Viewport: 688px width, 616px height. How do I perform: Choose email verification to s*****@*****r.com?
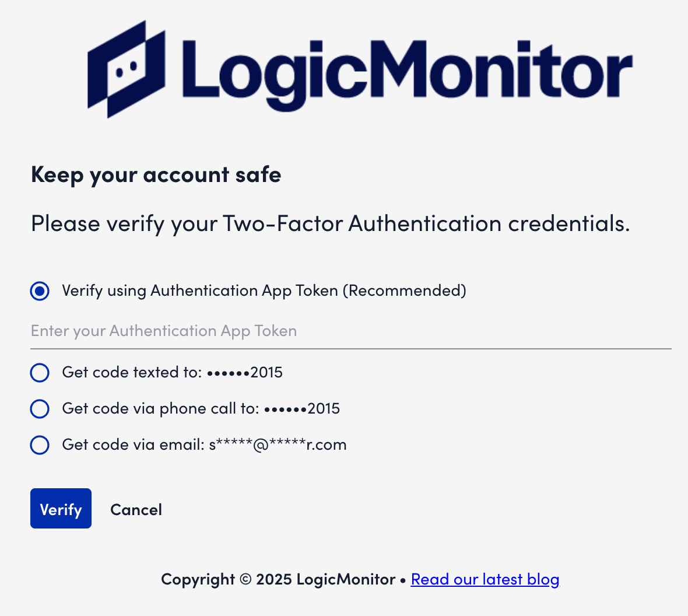pyautogui.click(x=39, y=445)
